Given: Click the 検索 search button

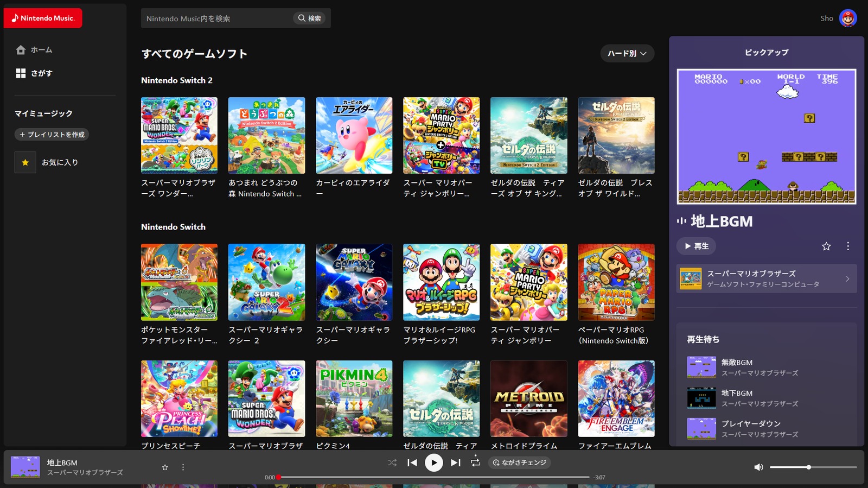Looking at the screenshot, I should pos(310,18).
